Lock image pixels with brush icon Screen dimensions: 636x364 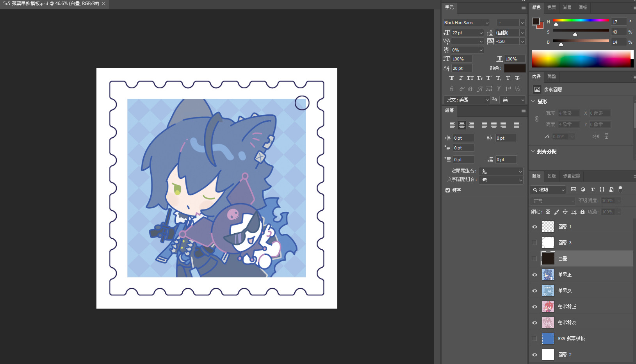click(x=556, y=212)
